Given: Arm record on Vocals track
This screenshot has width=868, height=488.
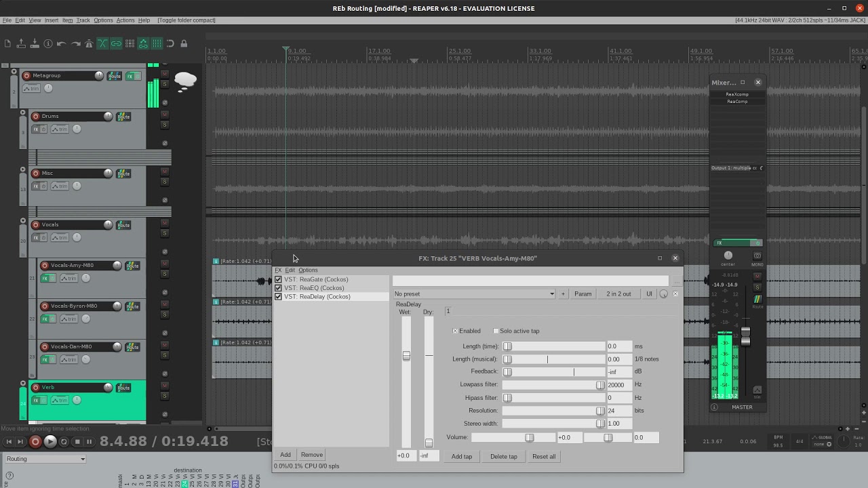Looking at the screenshot, I should click(x=36, y=224).
